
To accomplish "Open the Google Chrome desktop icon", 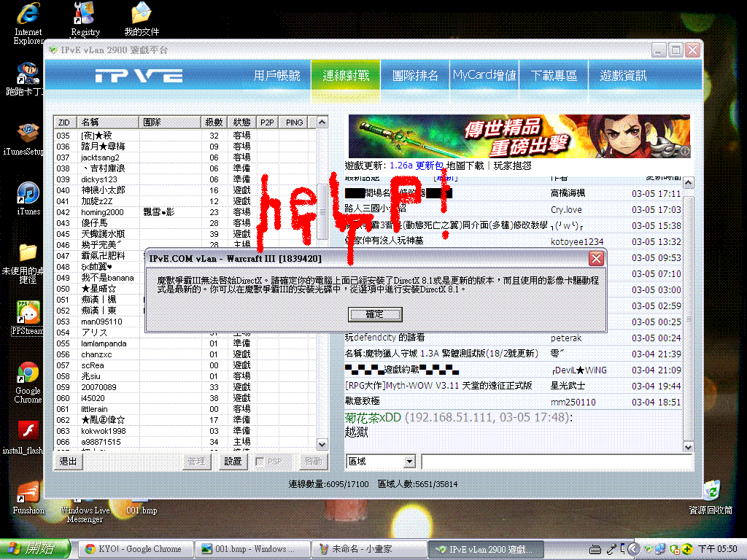I will (28, 375).
